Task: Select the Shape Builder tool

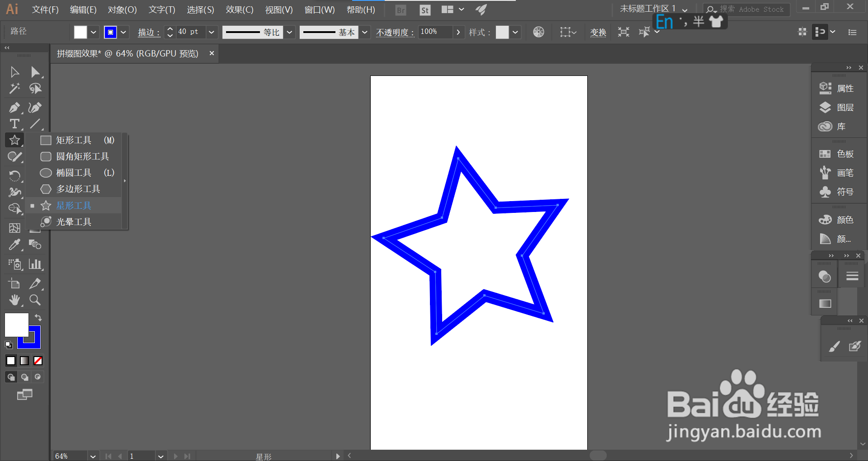Action: [x=14, y=208]
